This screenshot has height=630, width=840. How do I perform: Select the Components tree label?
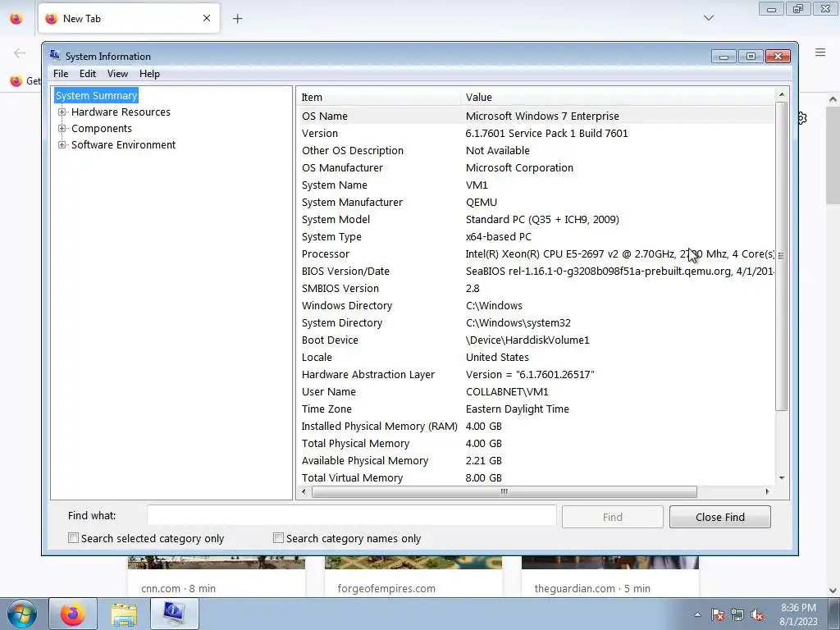tap(101, 129)
